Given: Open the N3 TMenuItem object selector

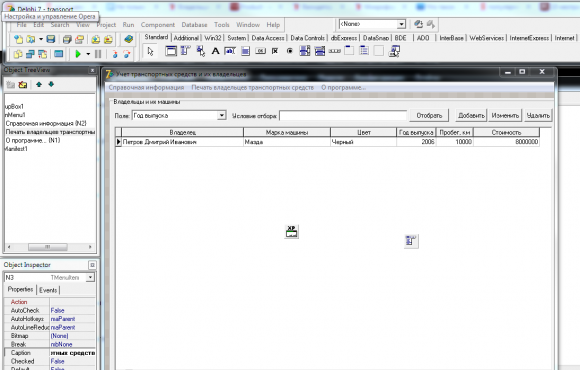Looking at the screenshot, I should (x=49, y=277).
